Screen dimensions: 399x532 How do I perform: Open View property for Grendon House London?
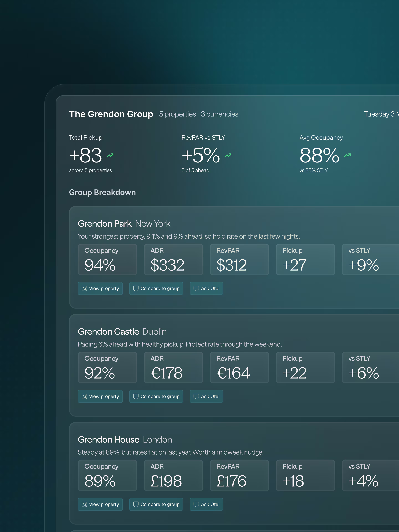click(x=100, y=504)
